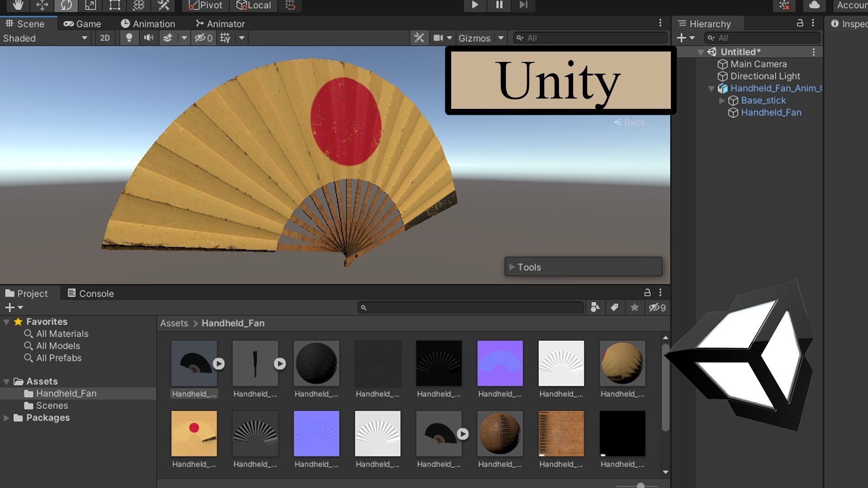Expand Base_stick in Hierarchy

[x=722, y=100]
